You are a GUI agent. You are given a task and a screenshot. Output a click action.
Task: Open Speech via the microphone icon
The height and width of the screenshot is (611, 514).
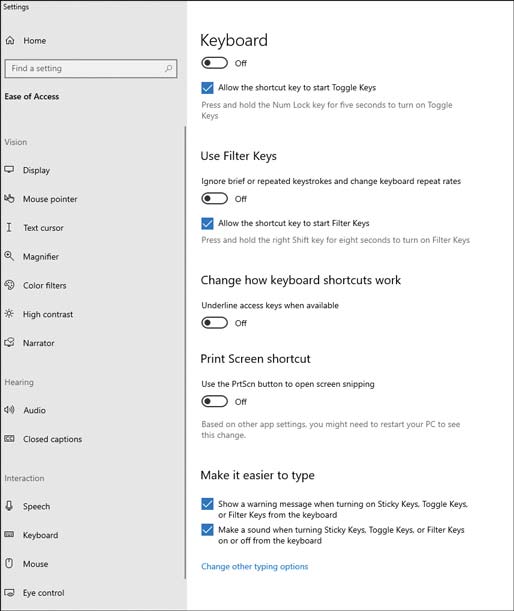pos(9,506)
